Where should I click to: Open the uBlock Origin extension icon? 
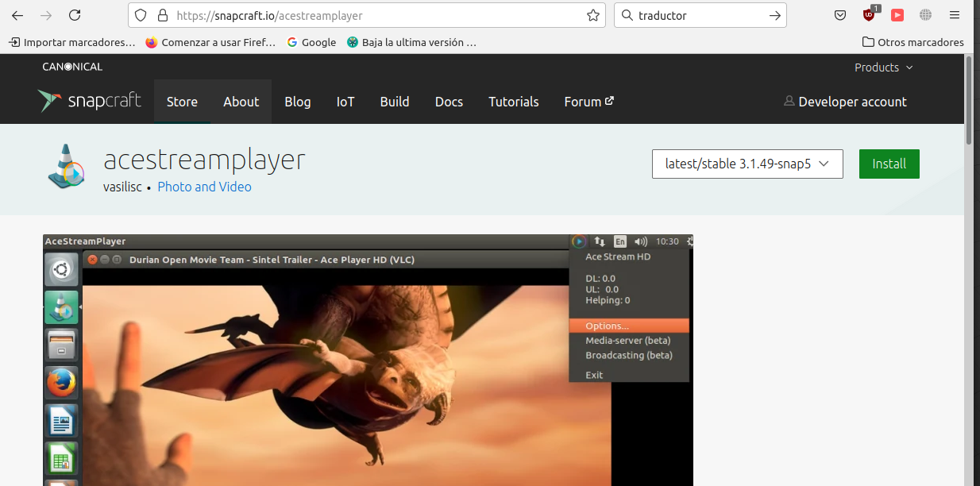(x=870, y=14)
